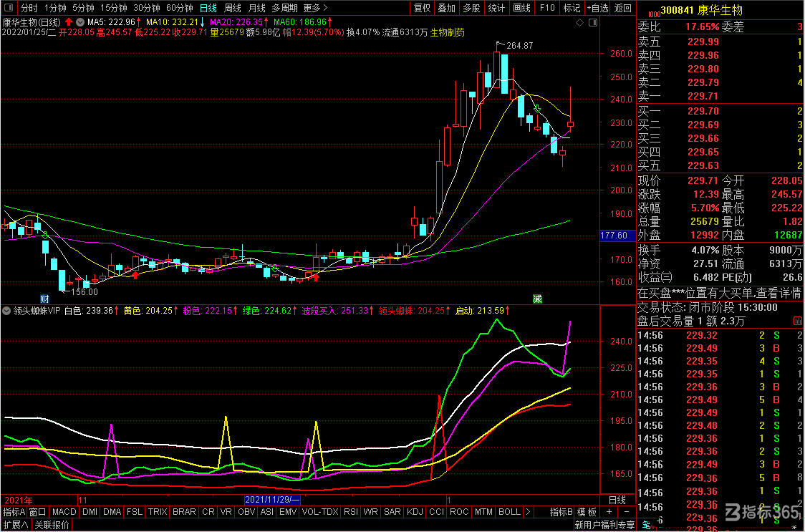Screen dimensions: 805x532
Task: Toggle the left sidebar panel icon
Action: click(9, 8)
